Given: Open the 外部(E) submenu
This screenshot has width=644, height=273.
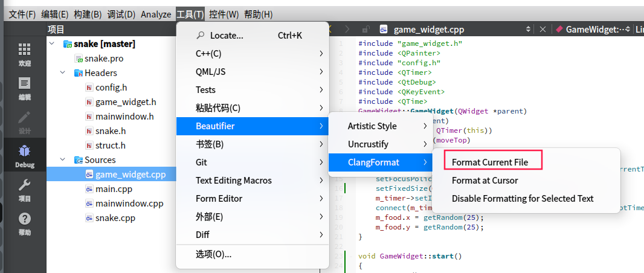Looking at the screenshot, I should click(252, 216).
